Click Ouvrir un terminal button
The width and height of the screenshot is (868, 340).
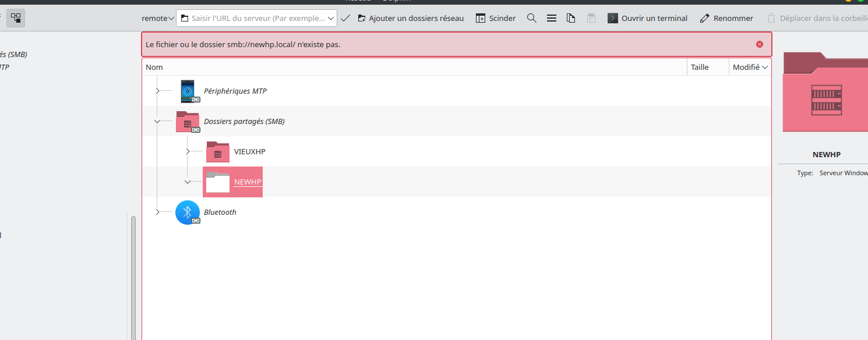coord(647,18)
